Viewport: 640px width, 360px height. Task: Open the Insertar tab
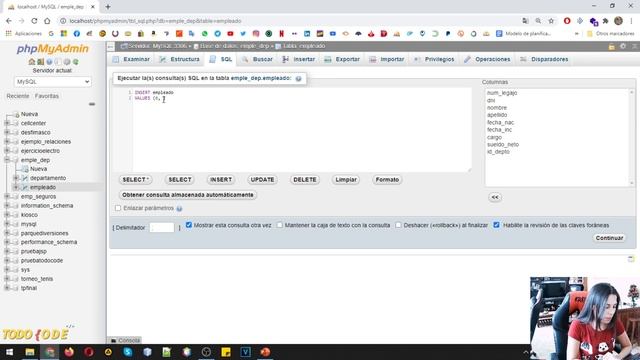tap(299, 59)
